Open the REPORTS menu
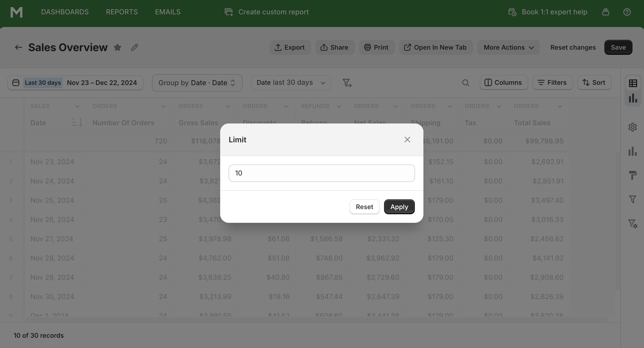 coord(122,12)
